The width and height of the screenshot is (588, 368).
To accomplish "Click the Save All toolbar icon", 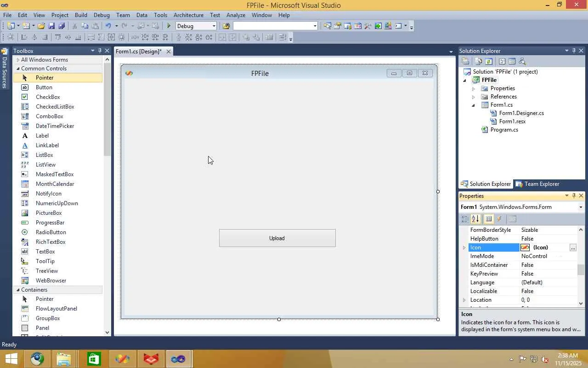I will click(x=62, y=26).
